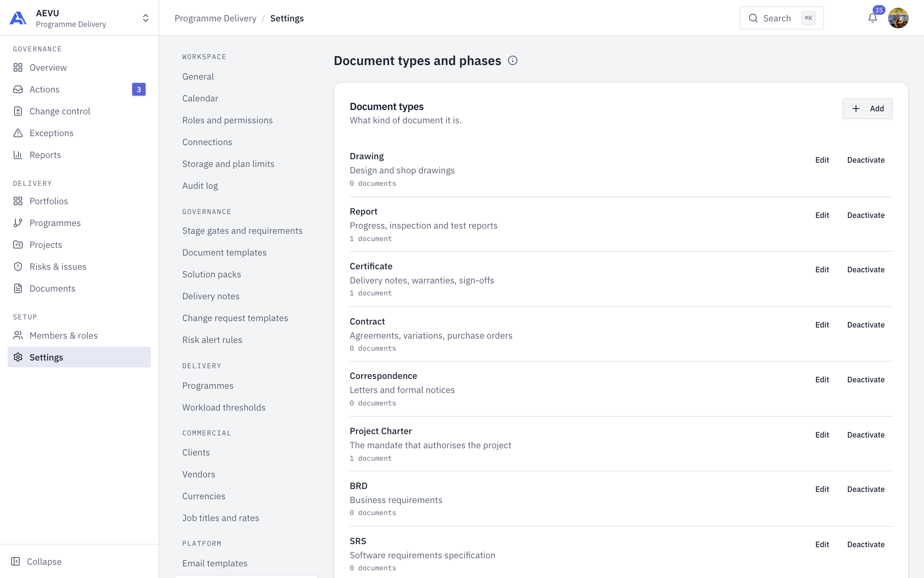Click Programme Delivery breadcrumb
The height and width of the screenshot is (578, 924).
coord(216,18)
